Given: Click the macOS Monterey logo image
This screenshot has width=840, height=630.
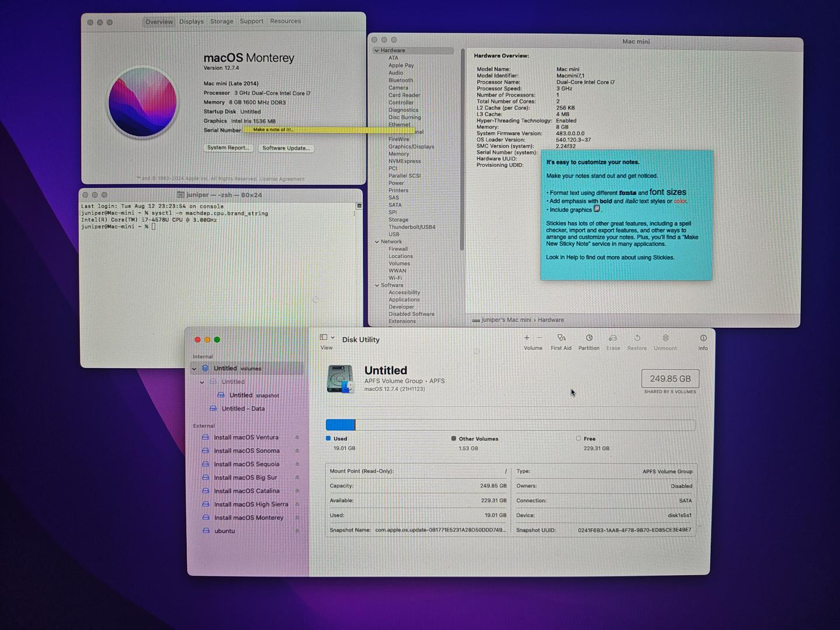Looking at the screenshot, I should [143, 102].
